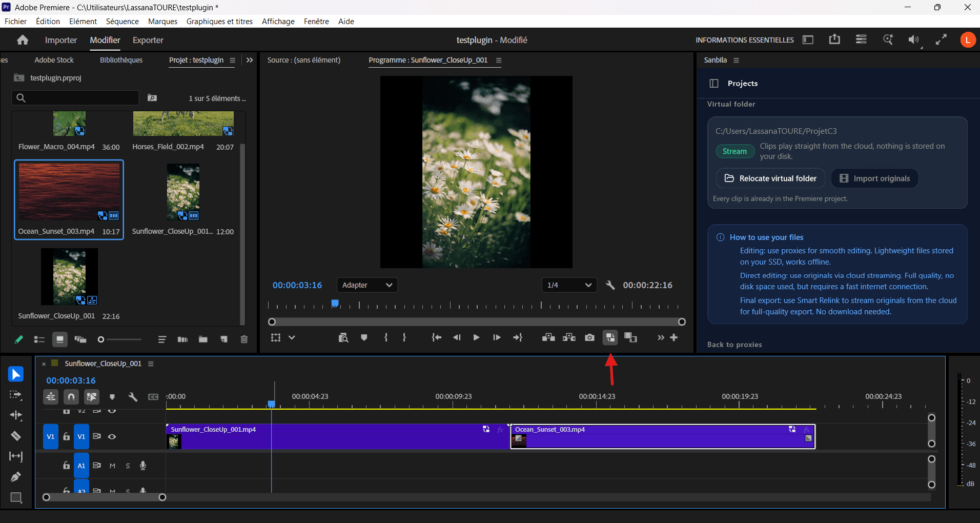This screenshot has height=523, width=980.
Task: Expand Program monitor transport overflow chevrons
Action: 661,337
